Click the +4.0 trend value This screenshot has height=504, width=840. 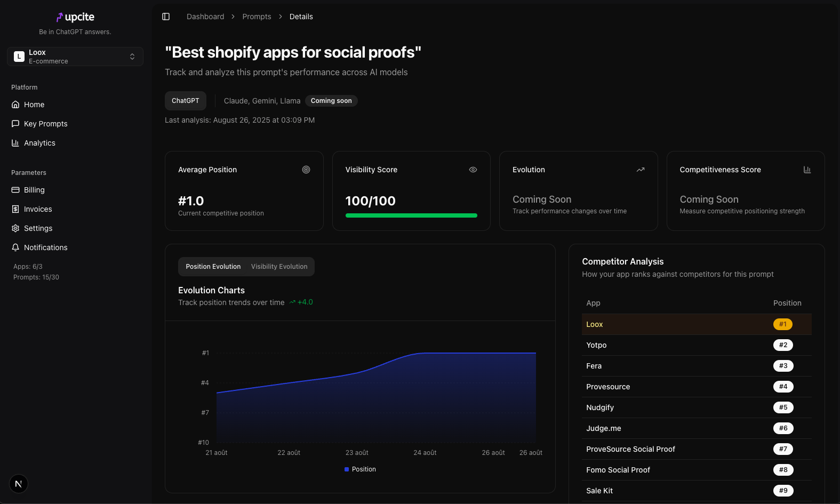(x=305, y=302)
